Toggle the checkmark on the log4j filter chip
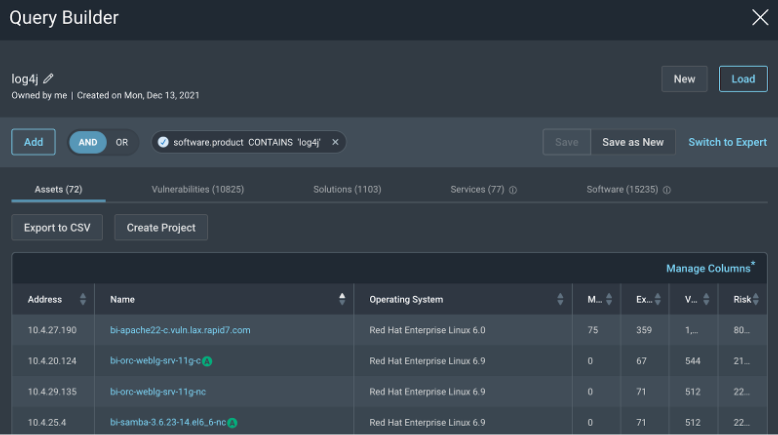This screenshot has width=778, height=435. tap(163, 142)
